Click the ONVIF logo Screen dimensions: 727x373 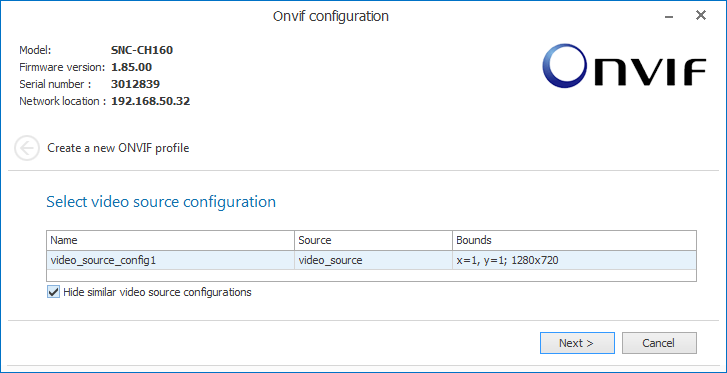(x=624, y=66)
